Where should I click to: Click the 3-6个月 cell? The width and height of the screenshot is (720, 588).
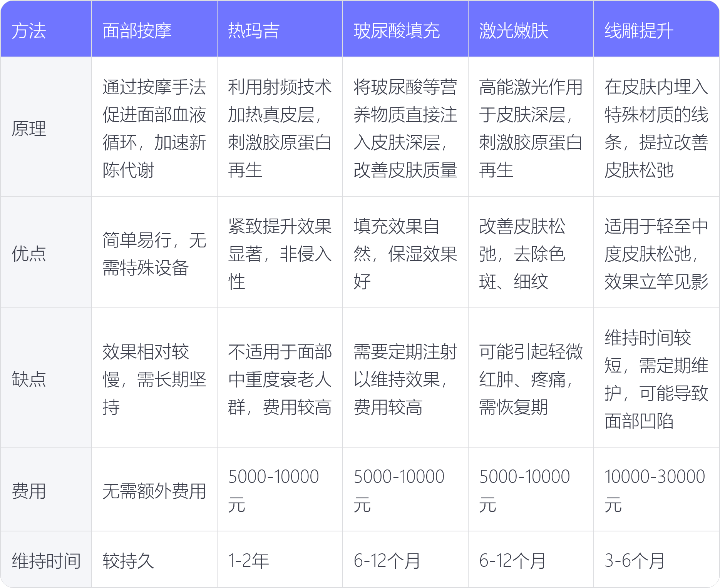tap(656, 560)
